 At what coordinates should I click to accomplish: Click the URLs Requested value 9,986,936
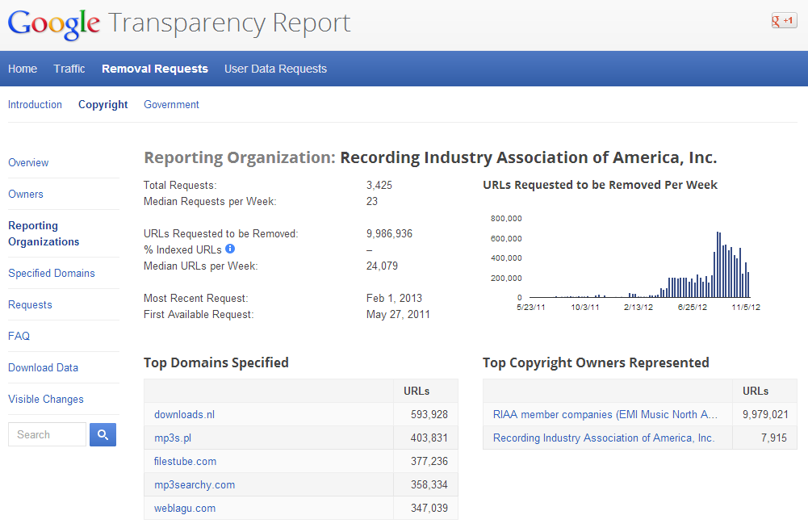(390, 233)
